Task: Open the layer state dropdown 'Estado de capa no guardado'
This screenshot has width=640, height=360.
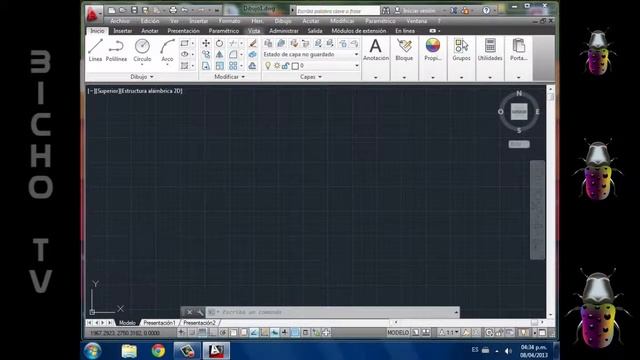Action: (311, 54)
